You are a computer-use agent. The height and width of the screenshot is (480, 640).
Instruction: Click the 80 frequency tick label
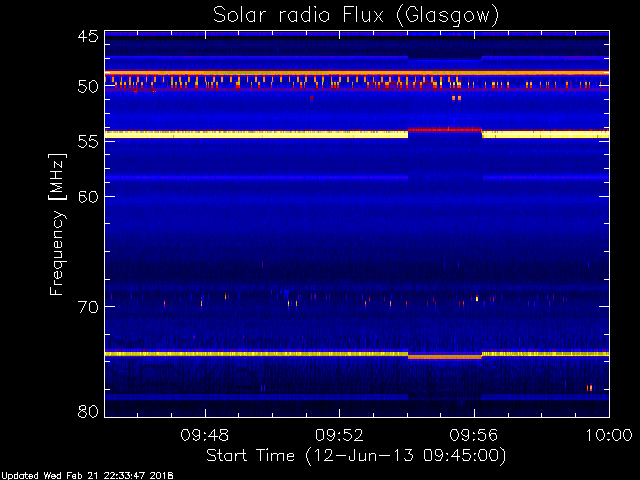click(88, 411)
